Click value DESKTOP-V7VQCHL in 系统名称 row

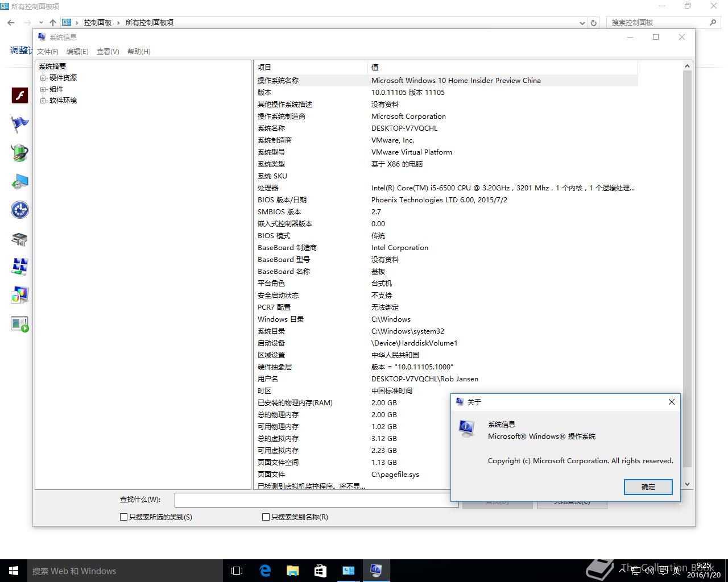pos(404,128)
